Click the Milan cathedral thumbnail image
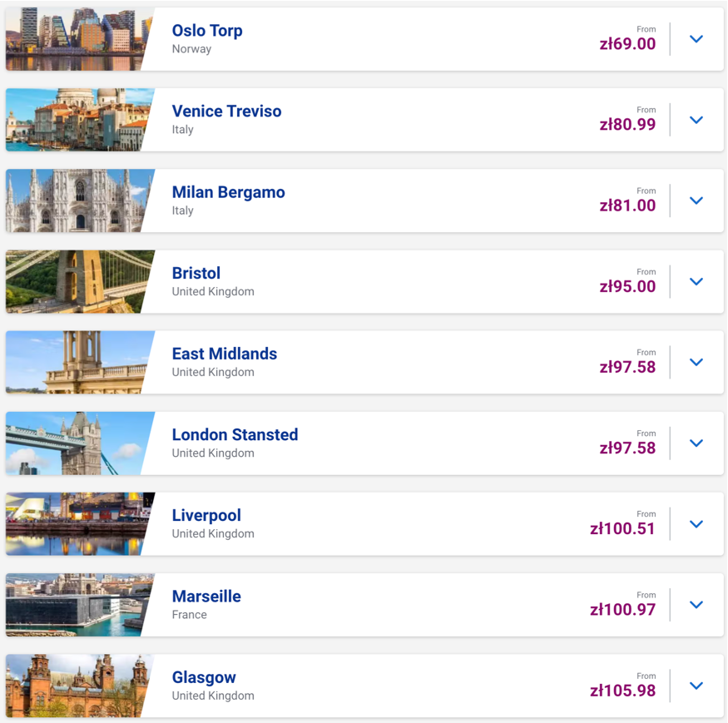The width and height of the screenshot is (728, 723). [x=77, y=201]
